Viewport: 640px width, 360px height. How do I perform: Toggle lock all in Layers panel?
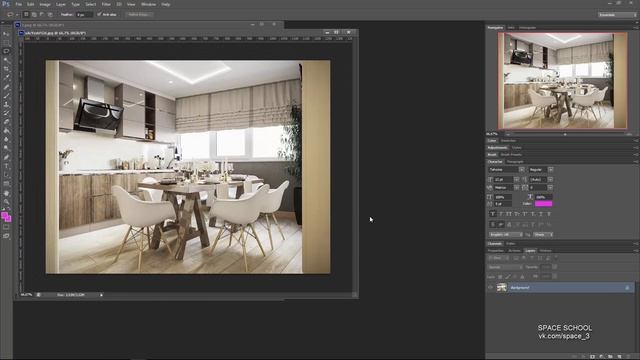click(x=522, y=277)
